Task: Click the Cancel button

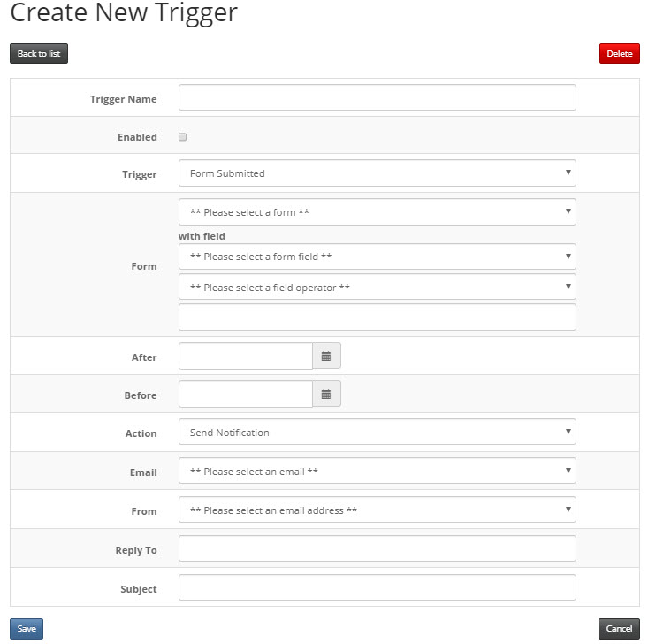Action: click(619, 628)
